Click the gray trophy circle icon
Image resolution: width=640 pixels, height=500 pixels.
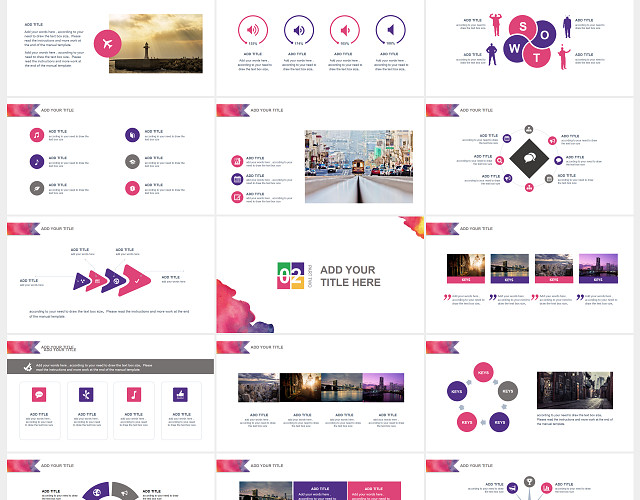click(529, 482)
